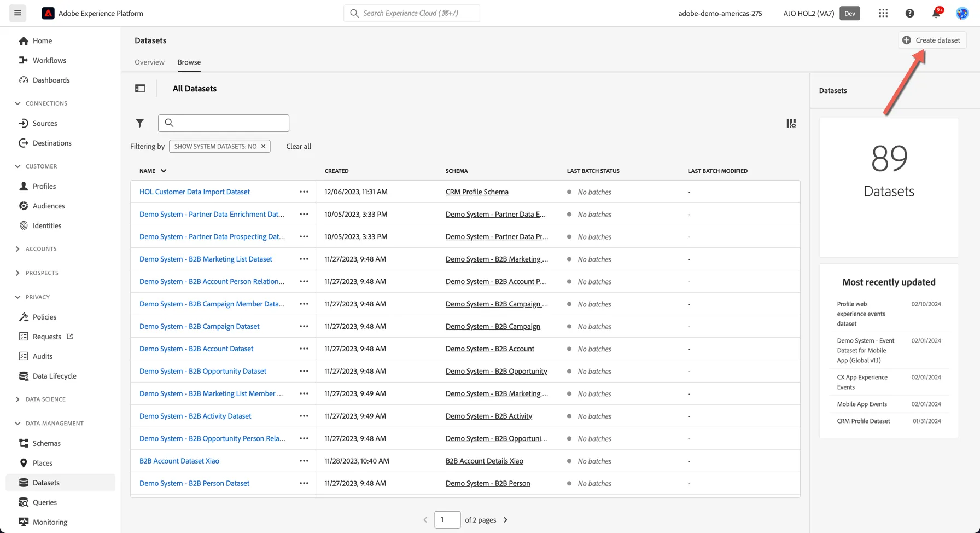Open more actions for B2B Account Dataset Xiao

pyautogui.click(x=304, y=461)
